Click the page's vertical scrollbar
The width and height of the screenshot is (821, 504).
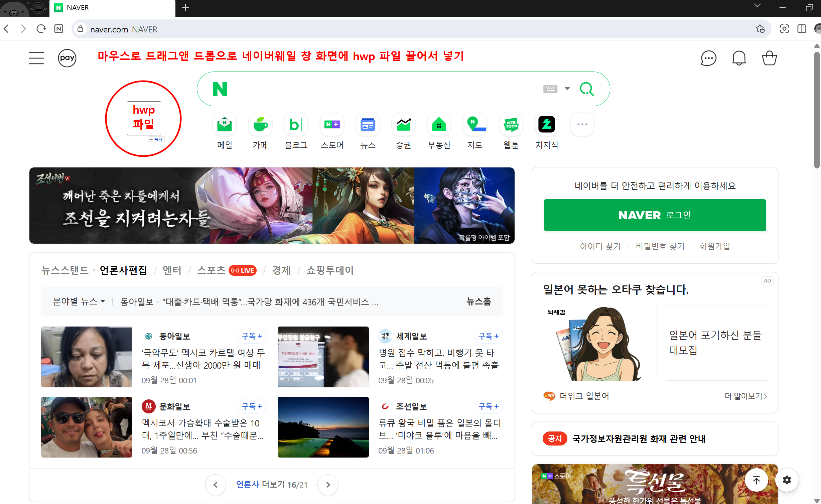pyautogui.click(x=817, y=110)
